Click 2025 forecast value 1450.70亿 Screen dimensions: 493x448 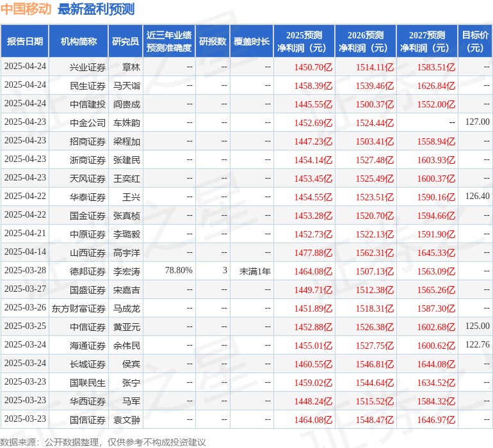pyautogui.click(x=313, y=67)
